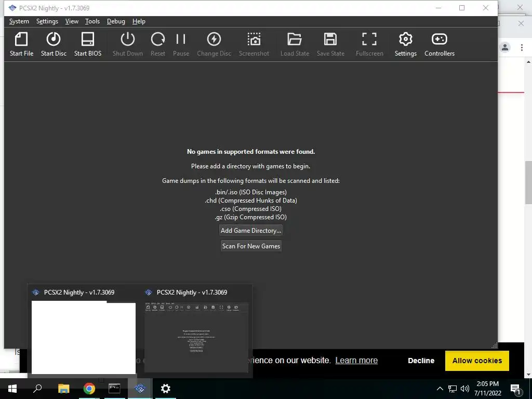Open the System menu
This screenshot has height=399, width=532.
[19, 21]
